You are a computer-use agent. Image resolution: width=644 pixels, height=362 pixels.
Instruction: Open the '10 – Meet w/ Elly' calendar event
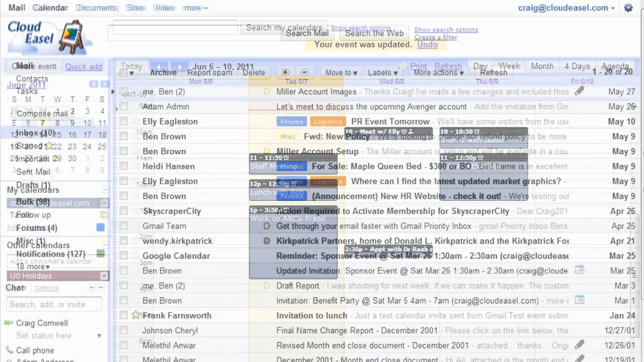point(388,133)
